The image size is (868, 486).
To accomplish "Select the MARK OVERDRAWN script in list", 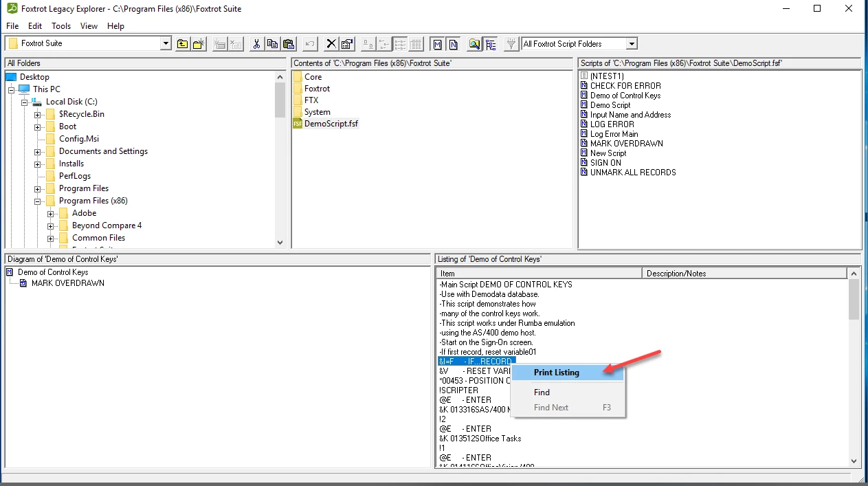I will pos(626,144).
